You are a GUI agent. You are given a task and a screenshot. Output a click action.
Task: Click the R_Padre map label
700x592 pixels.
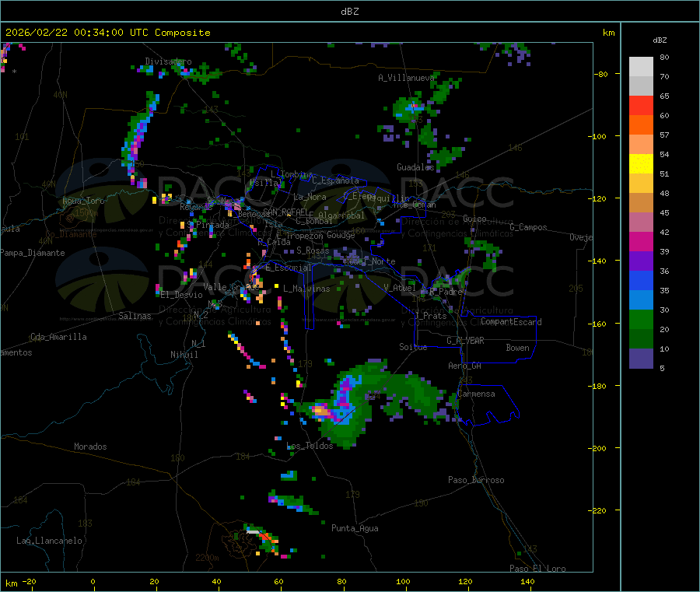[x=446, y=292]
